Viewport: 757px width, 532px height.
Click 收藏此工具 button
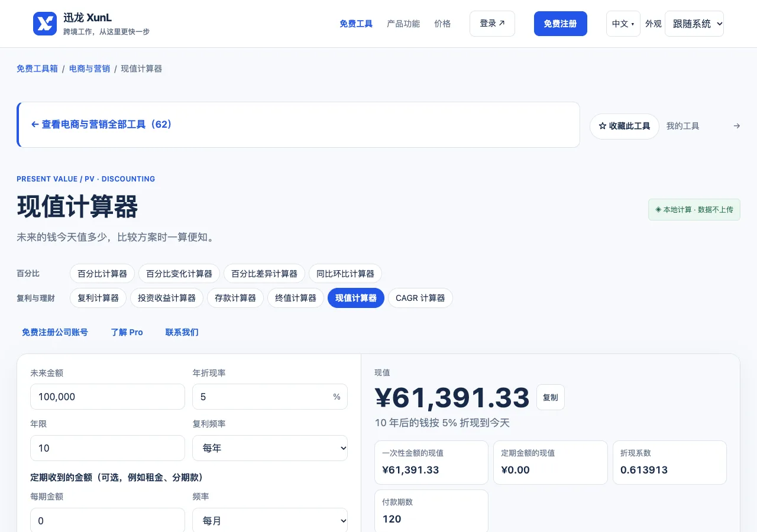625,126
